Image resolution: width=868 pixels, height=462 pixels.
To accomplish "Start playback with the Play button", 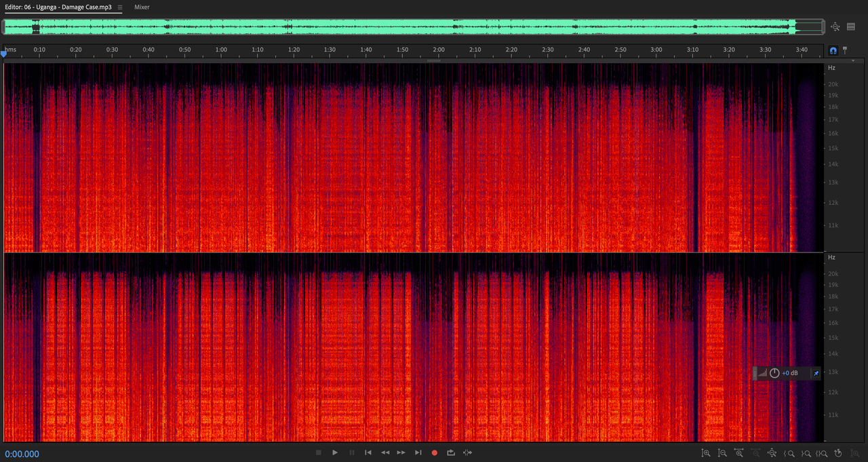I will (x=335, y=453).
